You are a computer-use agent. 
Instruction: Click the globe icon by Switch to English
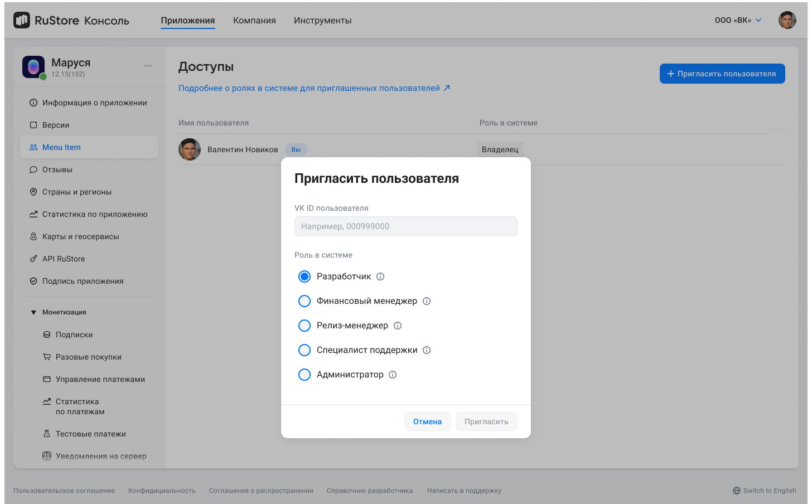(x=737, y=491)
